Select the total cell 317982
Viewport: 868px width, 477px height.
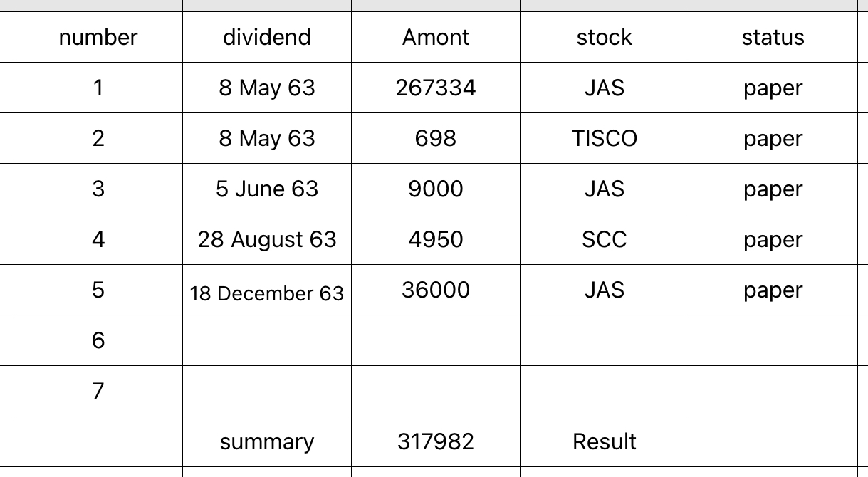(436, 441)
